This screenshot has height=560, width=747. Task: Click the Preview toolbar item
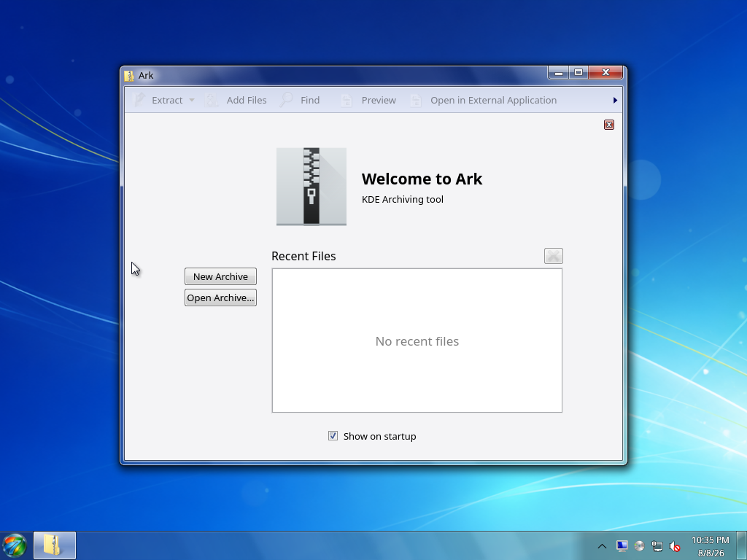(x=368, y=100)
